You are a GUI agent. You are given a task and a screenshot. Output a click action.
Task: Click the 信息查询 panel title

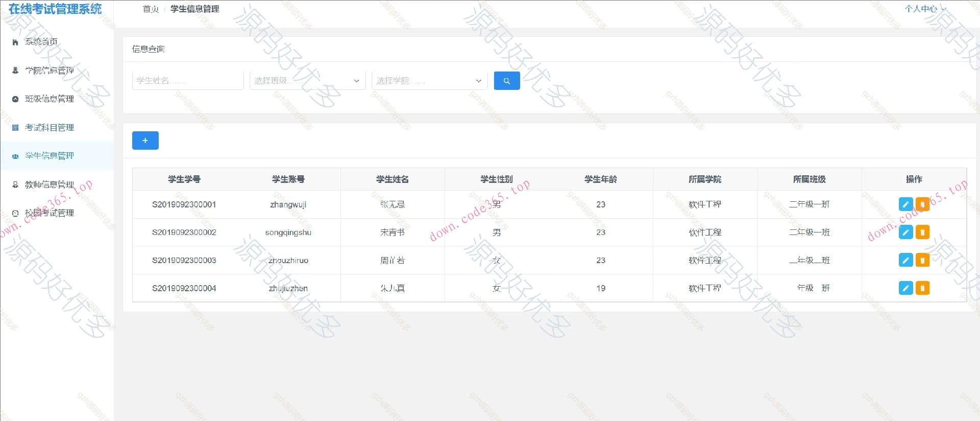(148, 49)
